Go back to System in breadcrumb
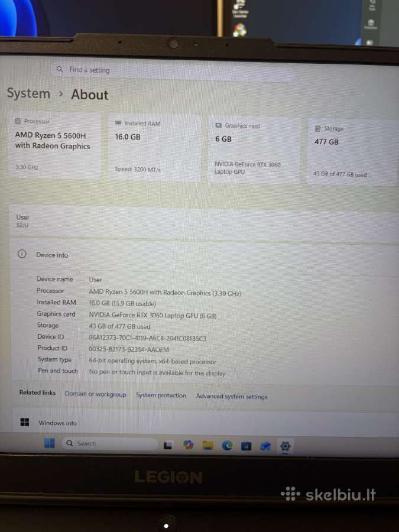Viewport: 399px width, 532px height. pyautogui.click(x=28, y=93)
